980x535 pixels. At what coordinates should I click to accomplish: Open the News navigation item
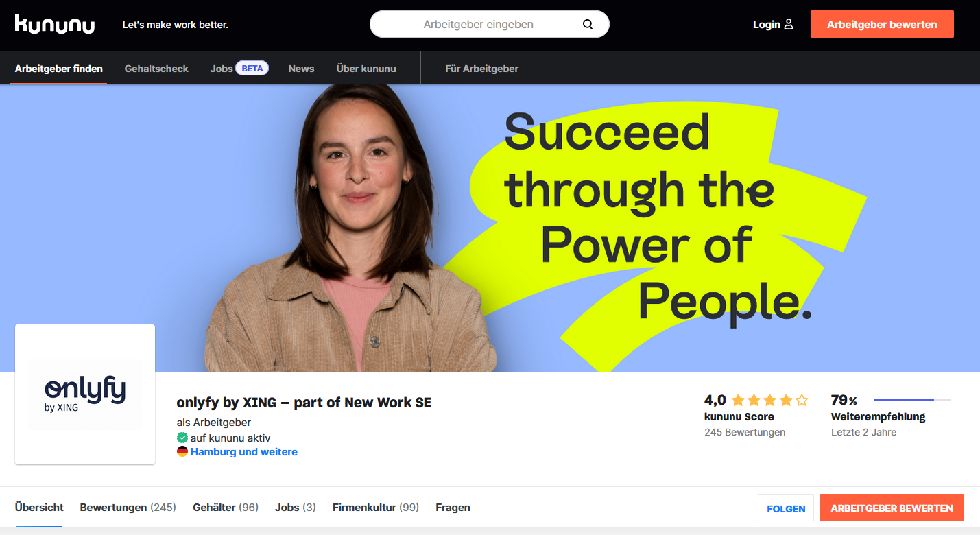click(x=301, y=69)
